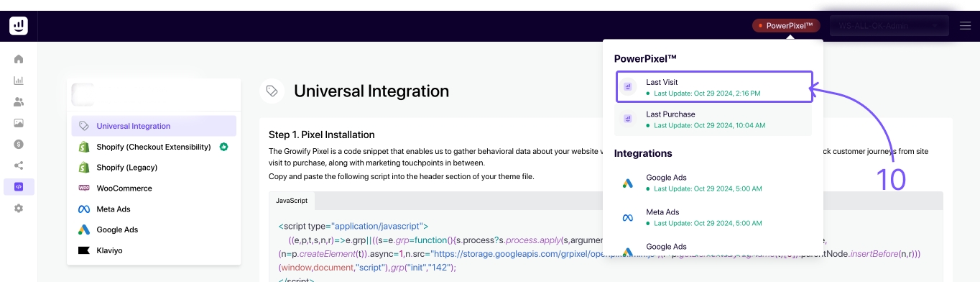This screenshot has width=980, height=282.
Task: Select Universal Integration in the list
Action: pyautogui.click(x=154, y=126)
